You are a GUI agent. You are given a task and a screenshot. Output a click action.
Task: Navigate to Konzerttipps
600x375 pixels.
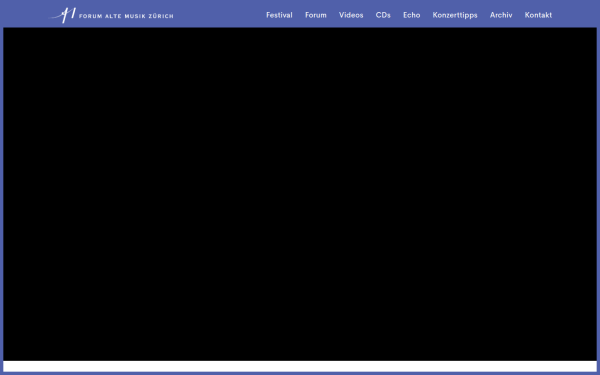[x=455, y=15]
